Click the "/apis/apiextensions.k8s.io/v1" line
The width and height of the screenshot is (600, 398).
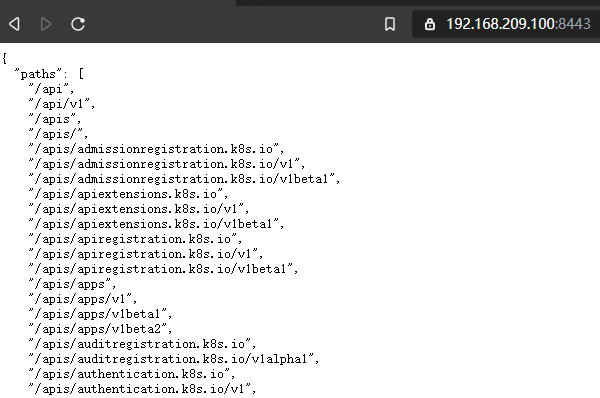tap(139, 209)
